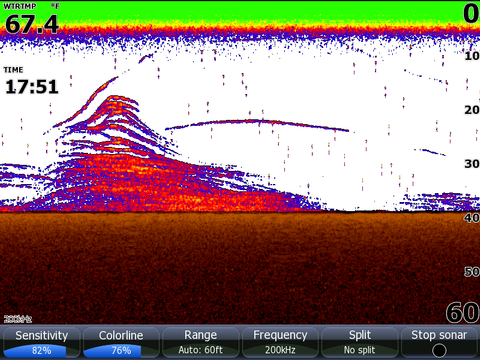Toggle the Stop sonar radio circle
This screenshot has width=480, height=360.
pyautogui.click(x=439, y=351)
